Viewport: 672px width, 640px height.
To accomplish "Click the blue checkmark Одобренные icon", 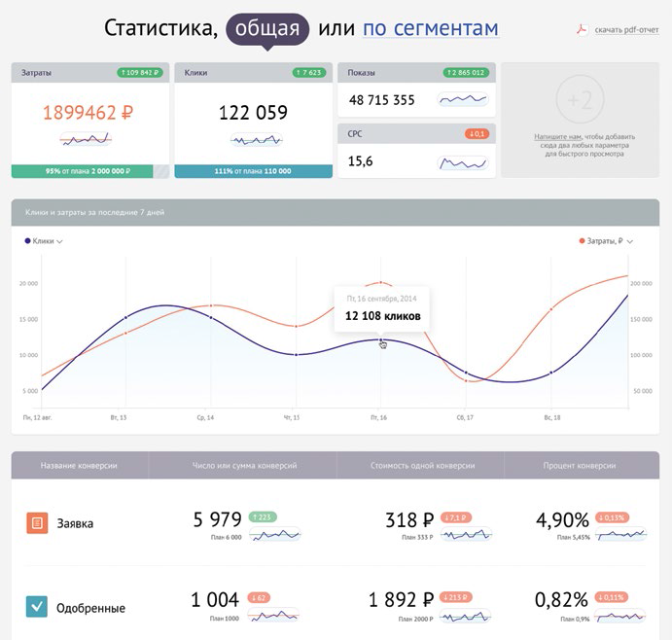I will (x=37, y=607).
